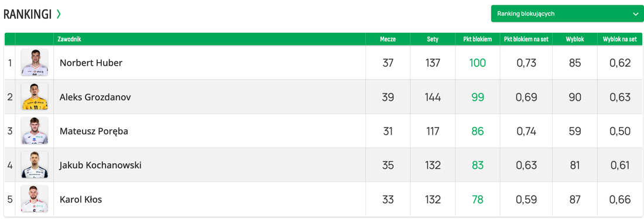Sort by Wyblok na set header
644x219 pixels.
tap(620, 39)
